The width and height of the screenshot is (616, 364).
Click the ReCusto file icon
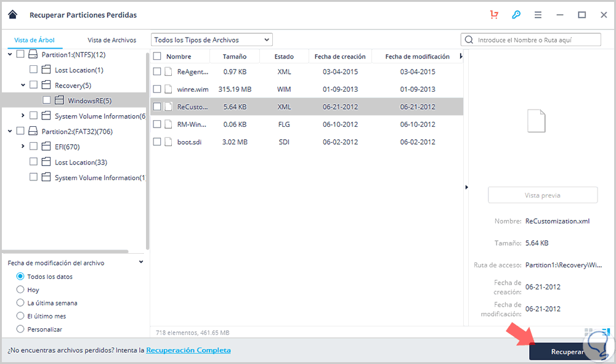[168, 107]
